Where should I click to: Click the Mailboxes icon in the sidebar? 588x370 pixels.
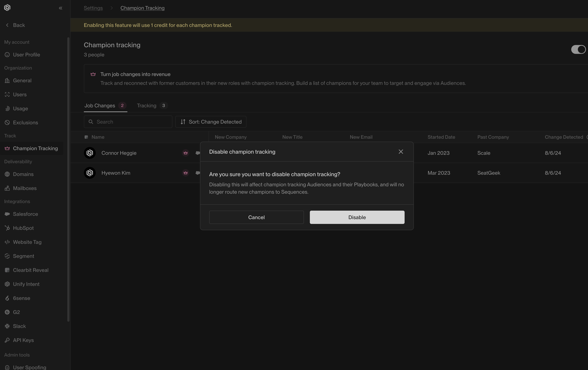(7, 188)
